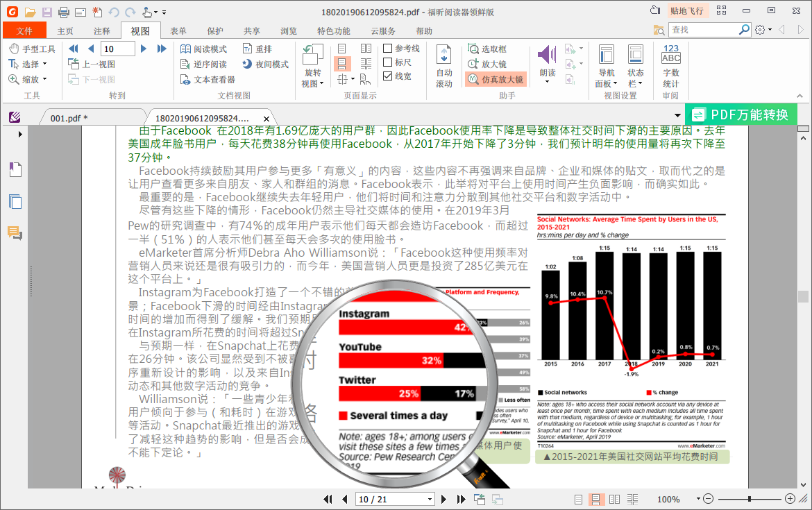The height and width of the screenshot is (510, 812).
Task: Switch to the 表单 ribbon tab
Action: coord(178,31)
